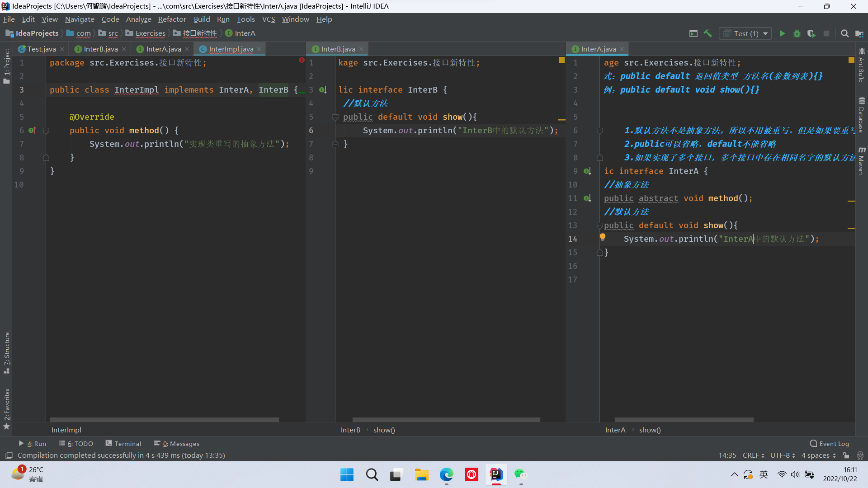Run with Coverage shield icon
The height and width of the screenshot is (488, 868).
(x=811, y=33)
